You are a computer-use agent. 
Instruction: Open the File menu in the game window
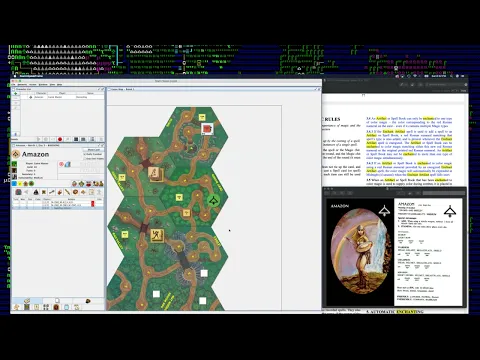point(14,85)
